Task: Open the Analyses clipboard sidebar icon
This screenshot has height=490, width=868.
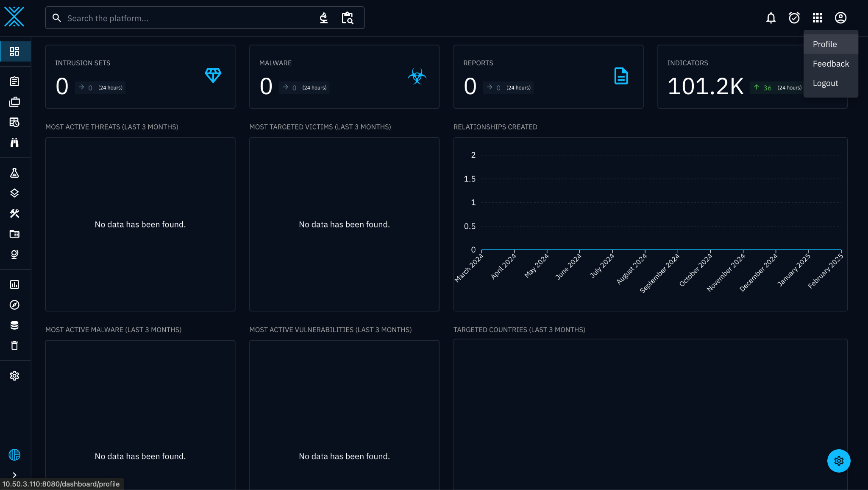Action: click(x=15, y=81)
